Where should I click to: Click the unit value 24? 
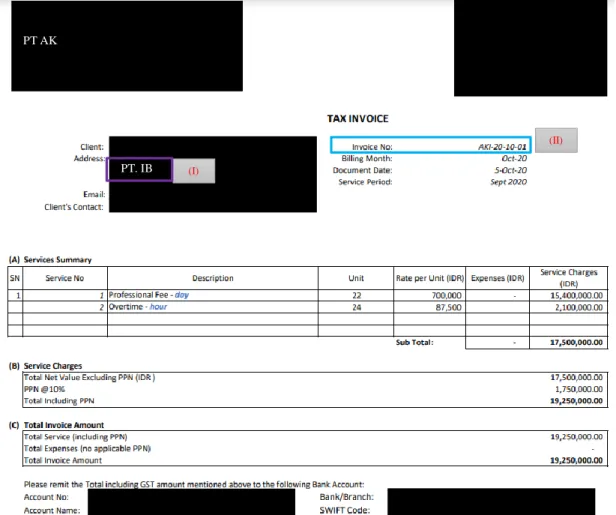(356, 307)
